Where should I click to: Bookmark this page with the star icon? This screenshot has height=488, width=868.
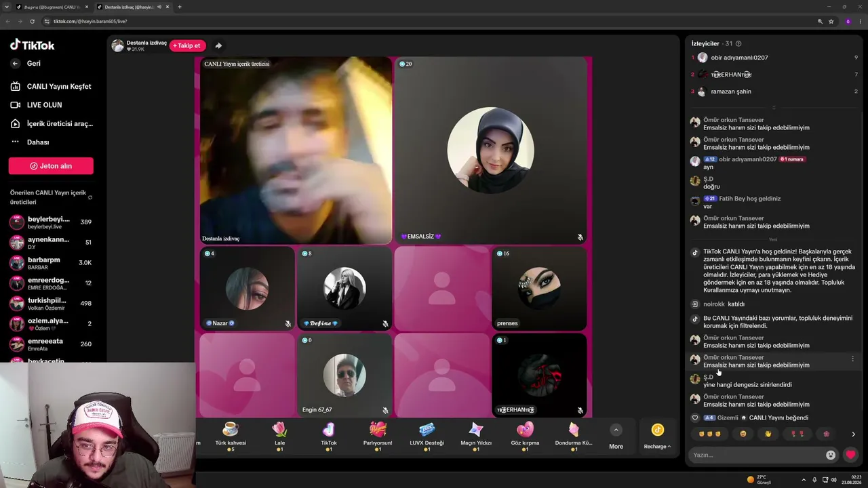[x=831, y=21]
